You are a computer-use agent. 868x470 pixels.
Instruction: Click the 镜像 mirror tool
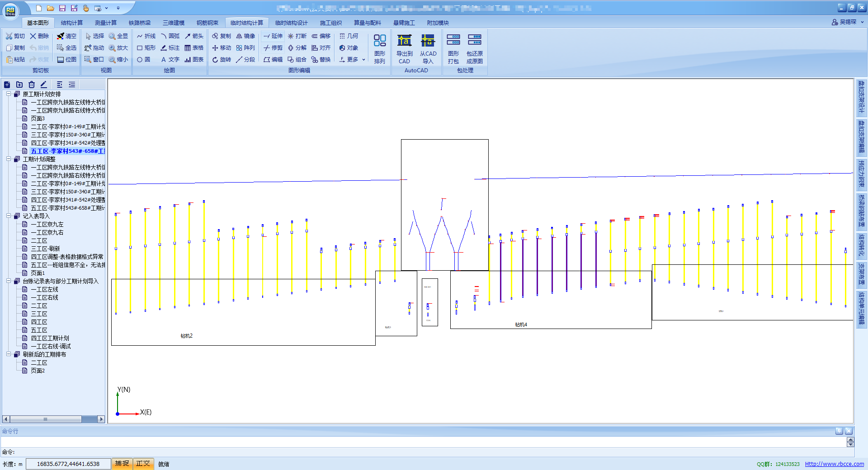click(x=245, y=36)
